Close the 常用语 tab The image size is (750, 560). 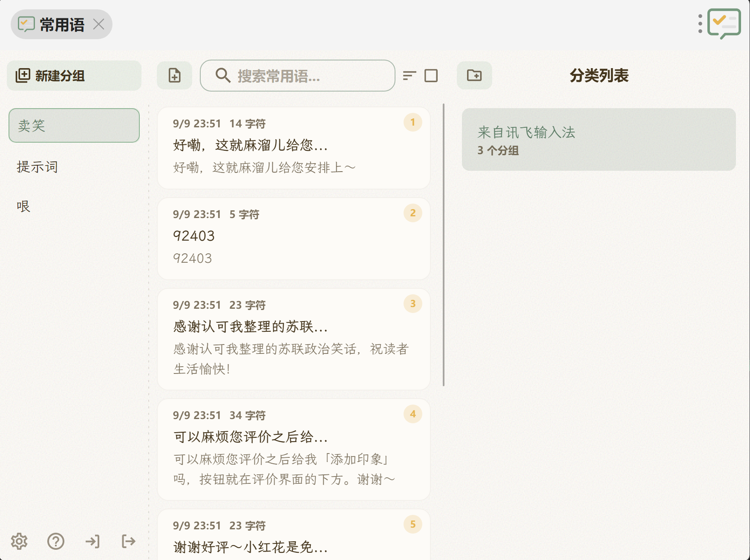pyautogui.click(x=99, y=24)
